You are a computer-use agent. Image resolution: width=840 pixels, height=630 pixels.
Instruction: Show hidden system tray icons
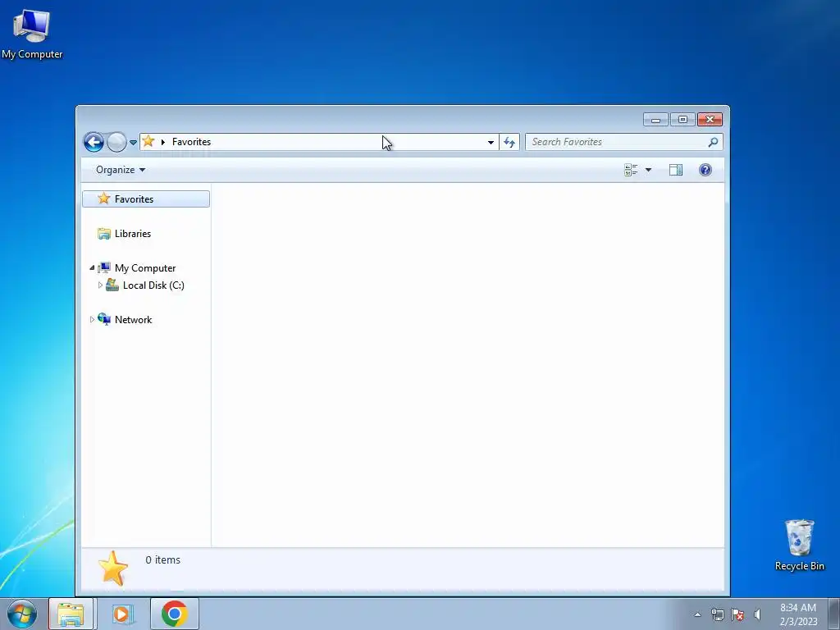coord(697,614)
